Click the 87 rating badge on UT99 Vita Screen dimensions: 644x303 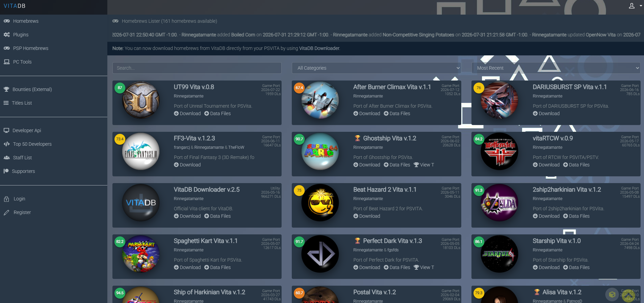[120, 88]
